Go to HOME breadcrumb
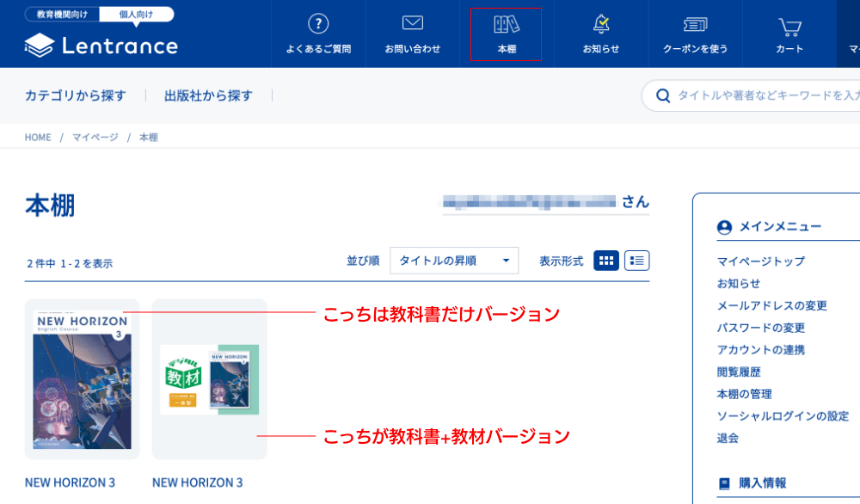 [x=38, y=137]
